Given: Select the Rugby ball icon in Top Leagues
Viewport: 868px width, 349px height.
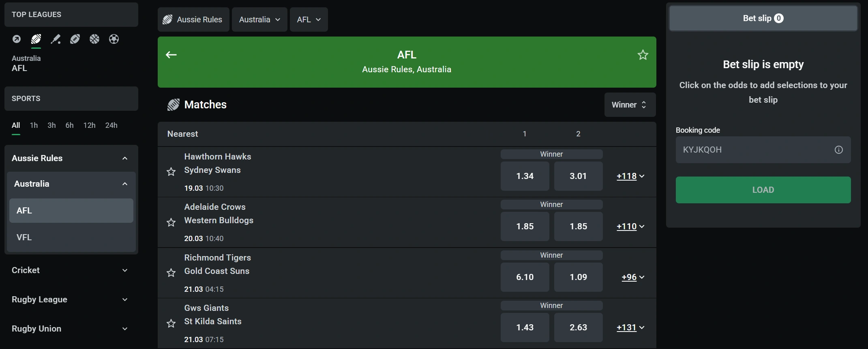Looking at the screenshot, I should pyautogui.click(x=75, y=39).
